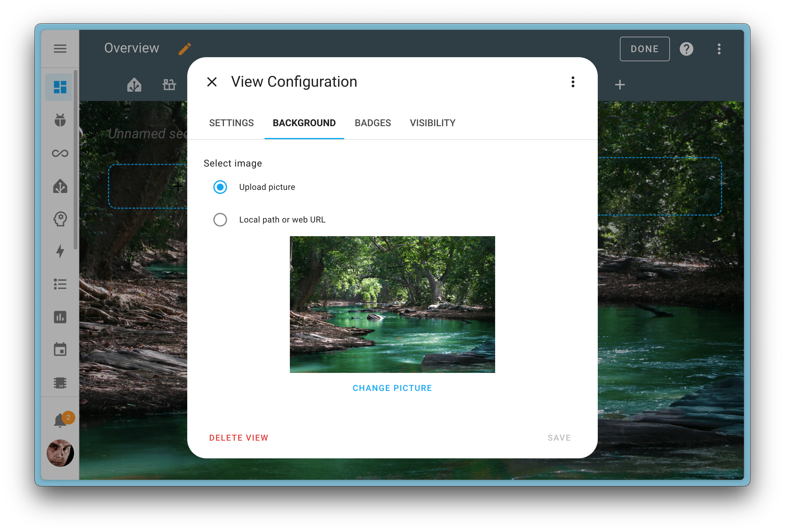Switch to the Badges tab

click(373, 123)
